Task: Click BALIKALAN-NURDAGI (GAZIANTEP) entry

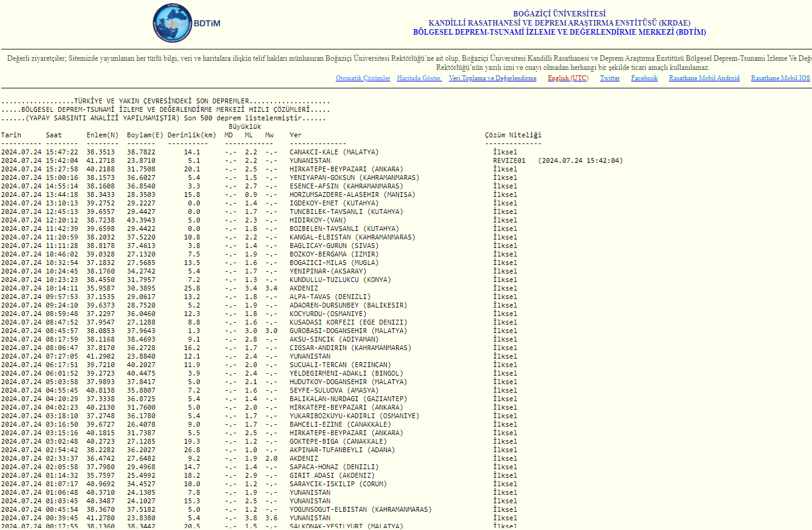Action: [349, 399]
